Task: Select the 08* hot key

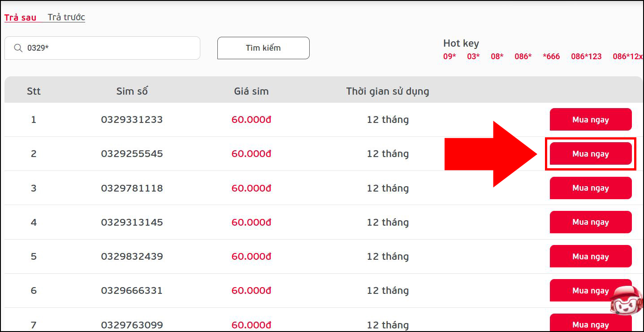Action: (x=497, y=57)
